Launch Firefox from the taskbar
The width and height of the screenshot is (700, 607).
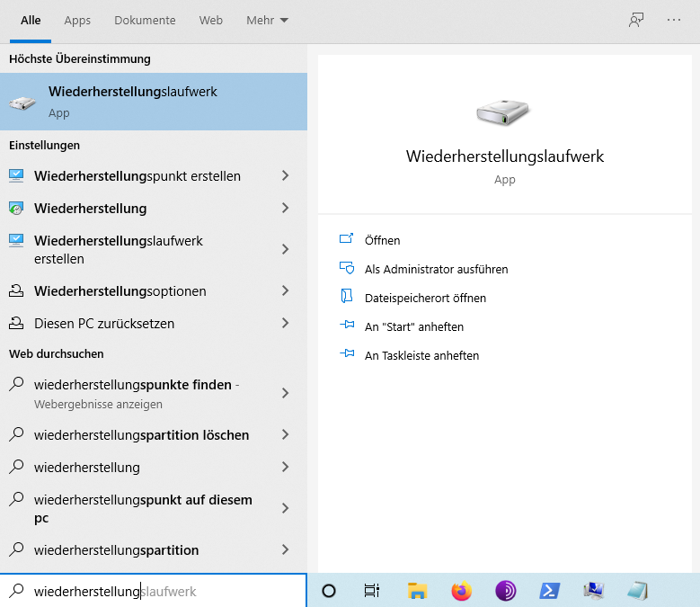click(461, 591)
